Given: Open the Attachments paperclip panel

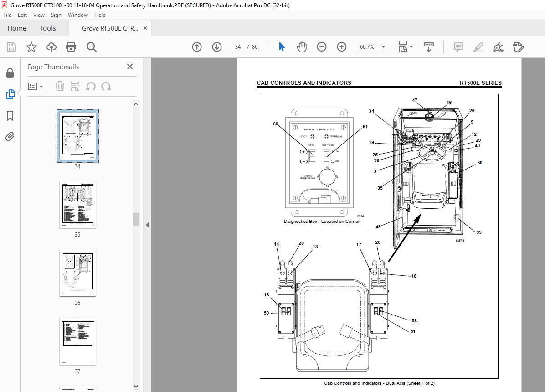Looking at the screenshot, I should click(x=10, y=137).
